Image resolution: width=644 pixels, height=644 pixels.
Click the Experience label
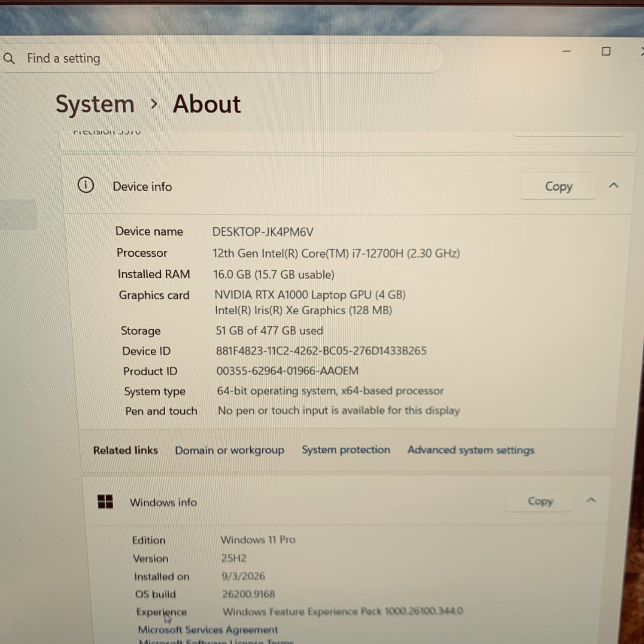point(161,612)
